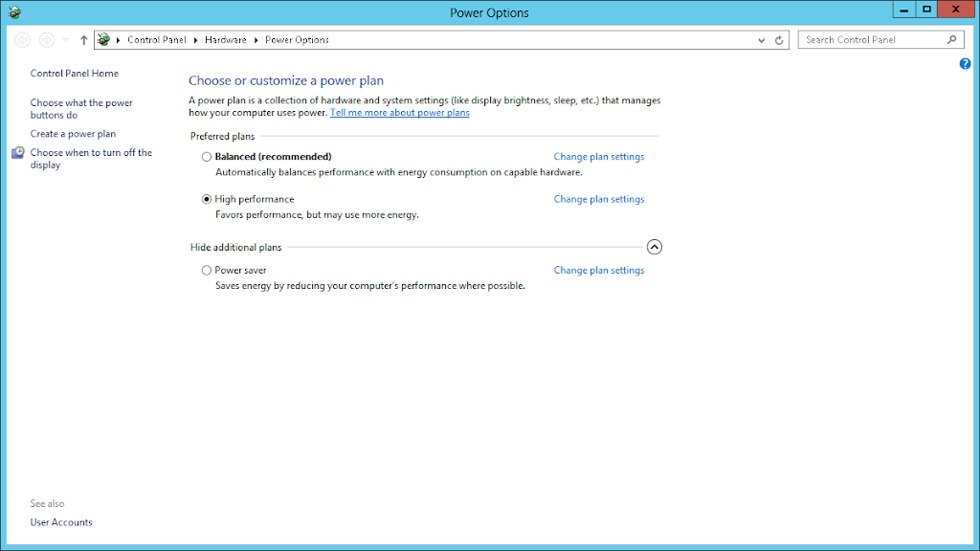Click the 'Choose or customize a power plan' heading

click(286, 80)
